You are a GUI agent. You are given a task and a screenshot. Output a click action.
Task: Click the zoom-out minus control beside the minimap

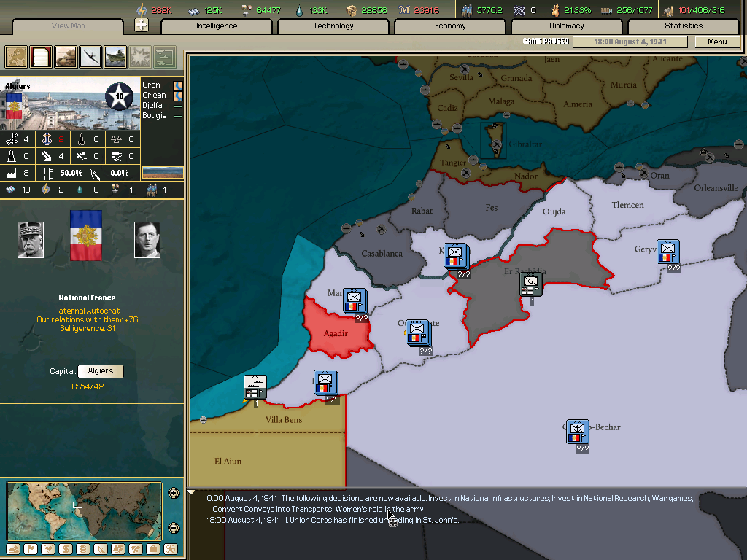click(173, 526)
